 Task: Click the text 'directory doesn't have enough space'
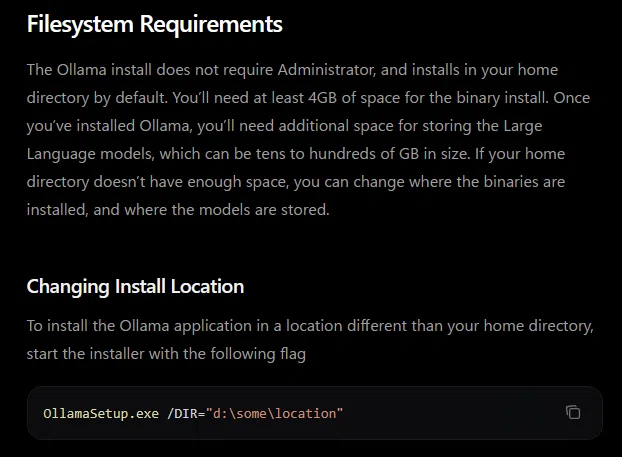157,182
